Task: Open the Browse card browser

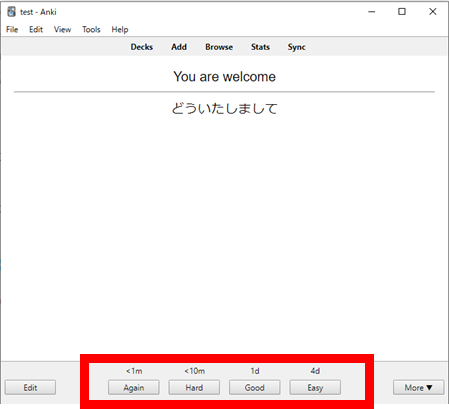Action: [x=219, y=47]
